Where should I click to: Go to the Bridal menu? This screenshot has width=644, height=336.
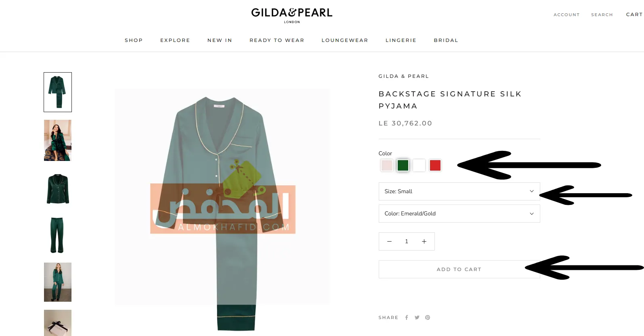[446, 40]
